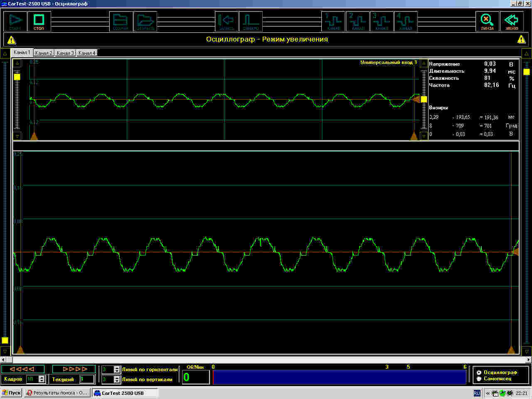Screen dimensions: 532x399
Task: Click the yellow handle atop far-right vertical slider
Action: (527, 71)
